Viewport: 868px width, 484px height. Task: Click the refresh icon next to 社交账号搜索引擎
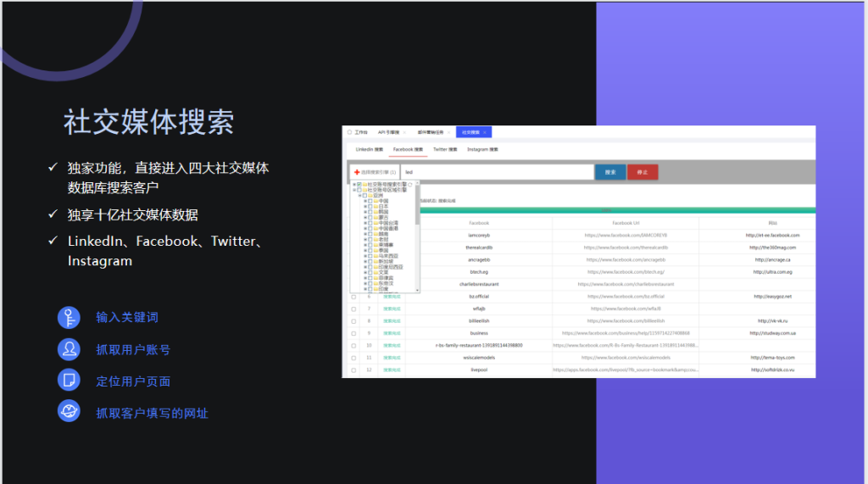pyautogui.click(x=410, y=184)
